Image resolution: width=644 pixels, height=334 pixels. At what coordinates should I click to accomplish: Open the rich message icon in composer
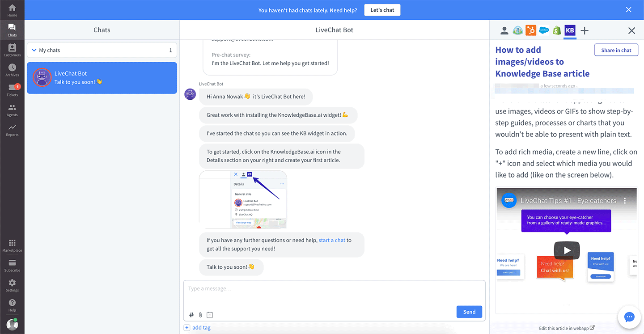(210, 315)
